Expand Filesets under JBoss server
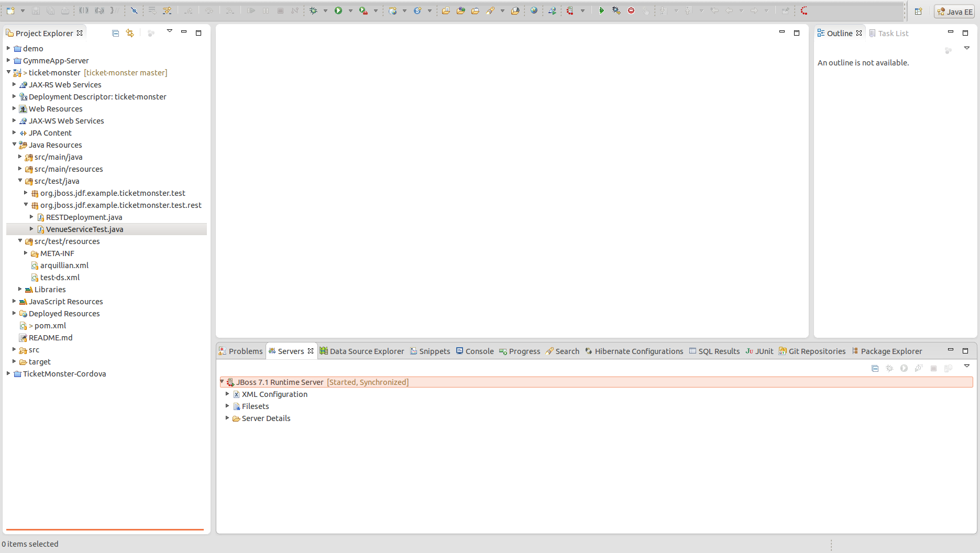Viewport: 980px width, 553px height. coord(227,406)
